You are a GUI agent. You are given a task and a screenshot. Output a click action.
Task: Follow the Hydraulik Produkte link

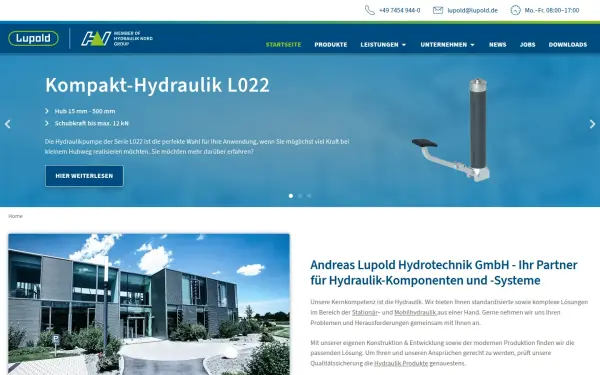click(x=401, y=363)
